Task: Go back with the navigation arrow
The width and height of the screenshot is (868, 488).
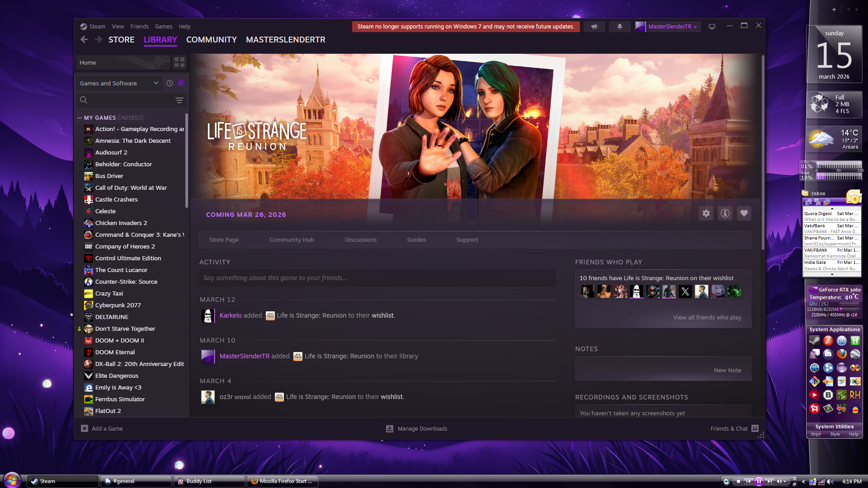Action: click(x=84, y=40)
